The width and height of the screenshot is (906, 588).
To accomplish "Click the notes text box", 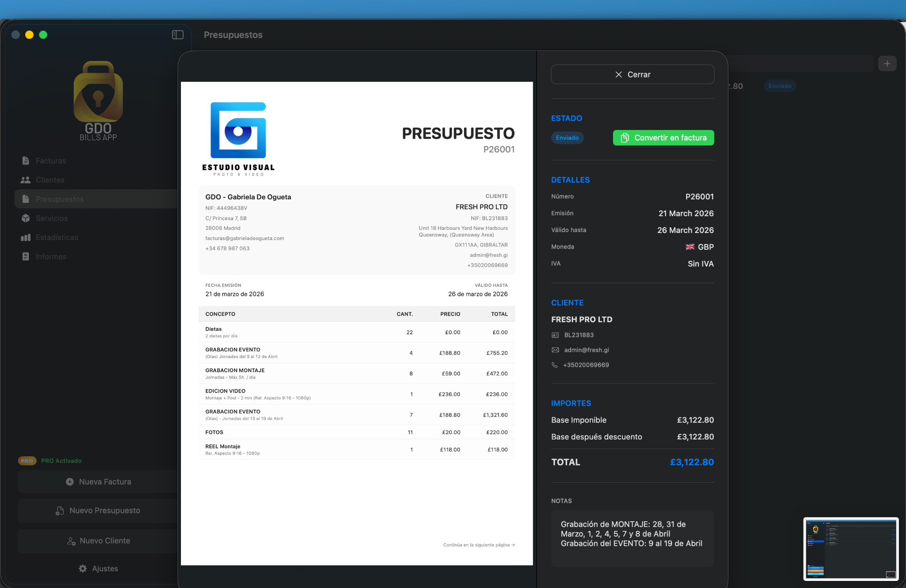I will coord(632,538).
